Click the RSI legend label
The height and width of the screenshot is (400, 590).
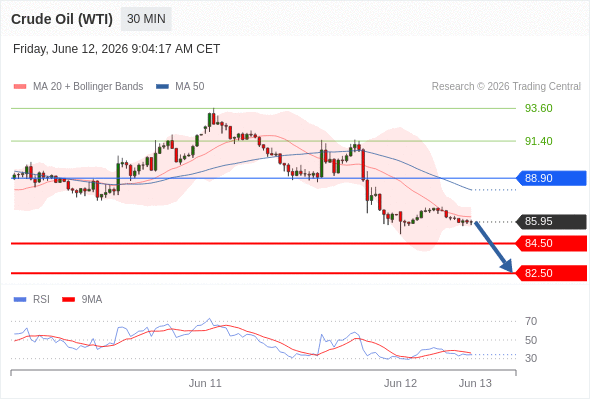(x=41, y=300)
